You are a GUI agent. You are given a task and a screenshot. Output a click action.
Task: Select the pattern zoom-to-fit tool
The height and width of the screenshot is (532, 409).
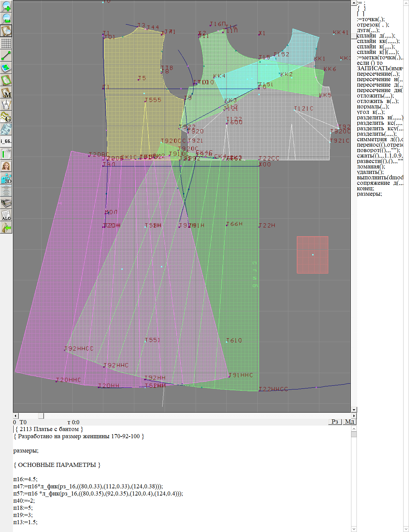pos(6,31)
